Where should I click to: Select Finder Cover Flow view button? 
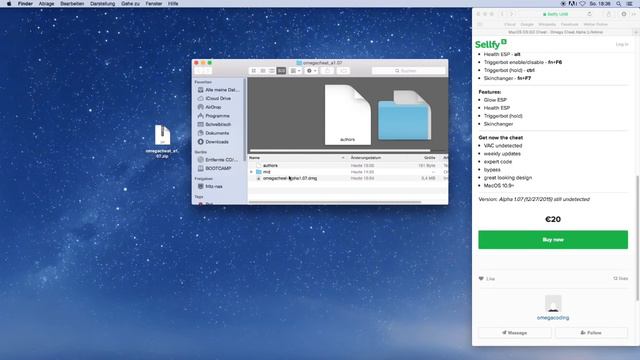pos(281,71)
